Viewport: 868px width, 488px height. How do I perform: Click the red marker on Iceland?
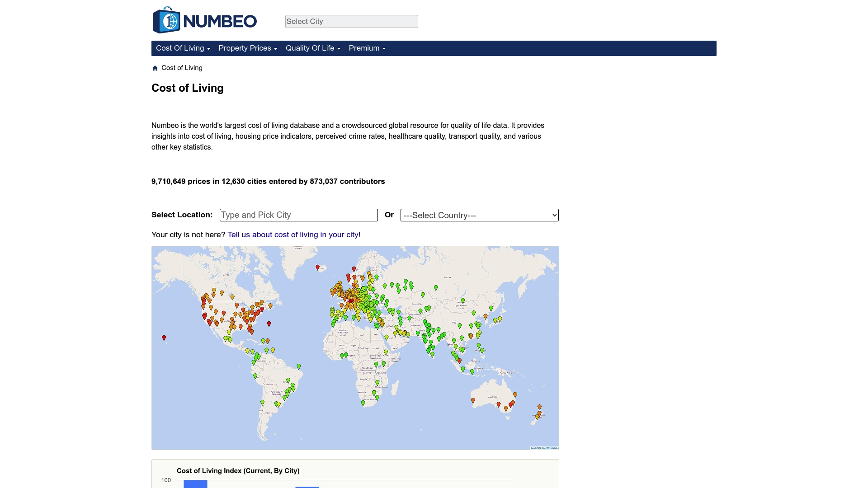(x=318, y=267)
